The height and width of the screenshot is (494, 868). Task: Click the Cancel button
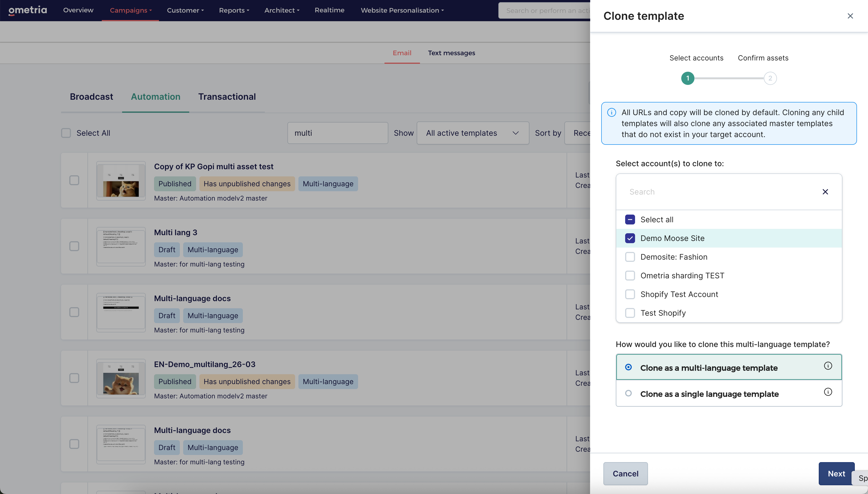pyautogui.click(x=625, y=474)
